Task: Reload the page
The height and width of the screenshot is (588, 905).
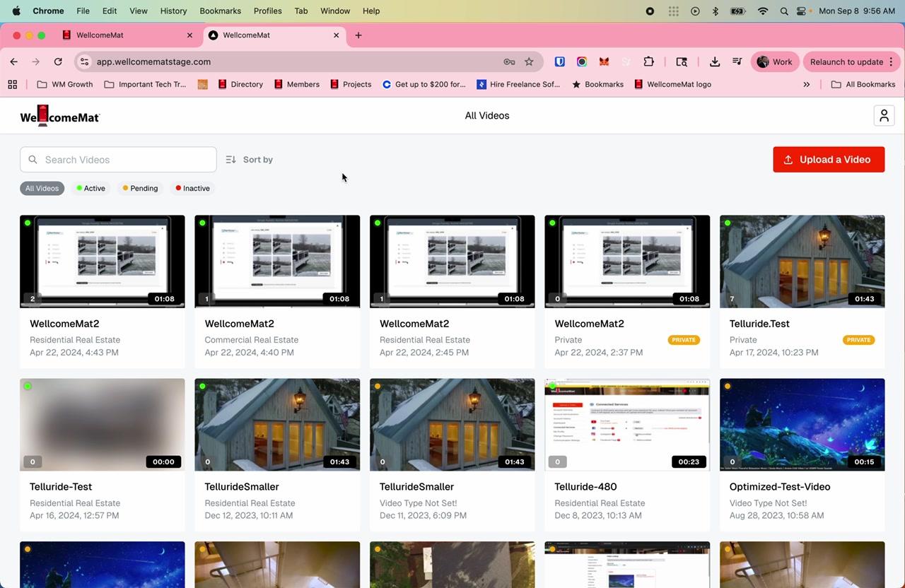Action: (x=58, y=61)
